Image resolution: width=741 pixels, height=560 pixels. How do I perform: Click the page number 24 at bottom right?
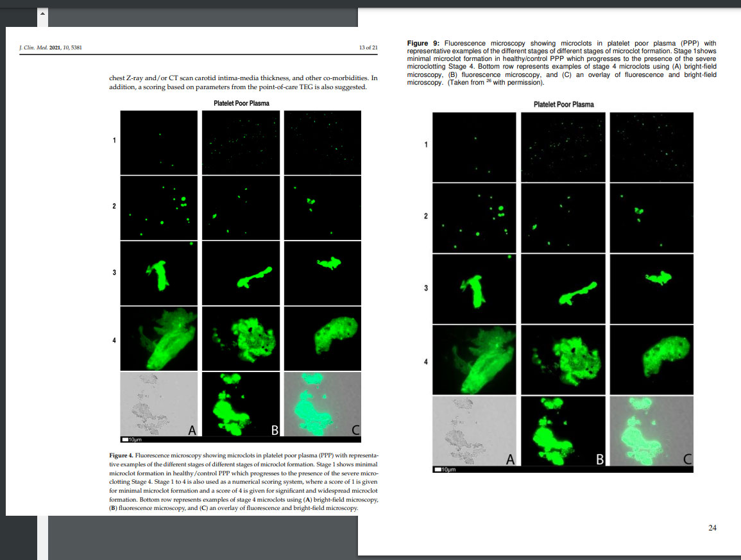tap(712, 528)
